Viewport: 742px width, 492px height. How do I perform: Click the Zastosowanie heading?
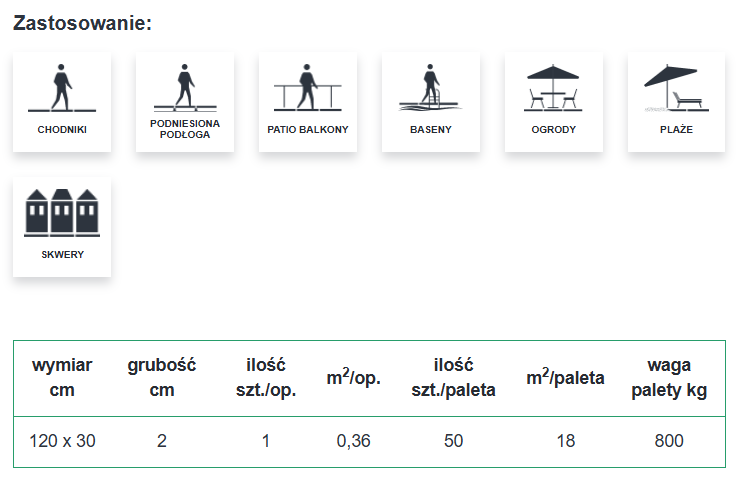(82, 23)
